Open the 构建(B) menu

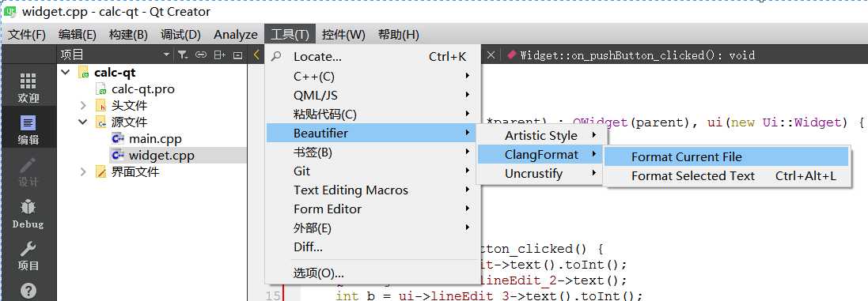(x=128, y=35)
